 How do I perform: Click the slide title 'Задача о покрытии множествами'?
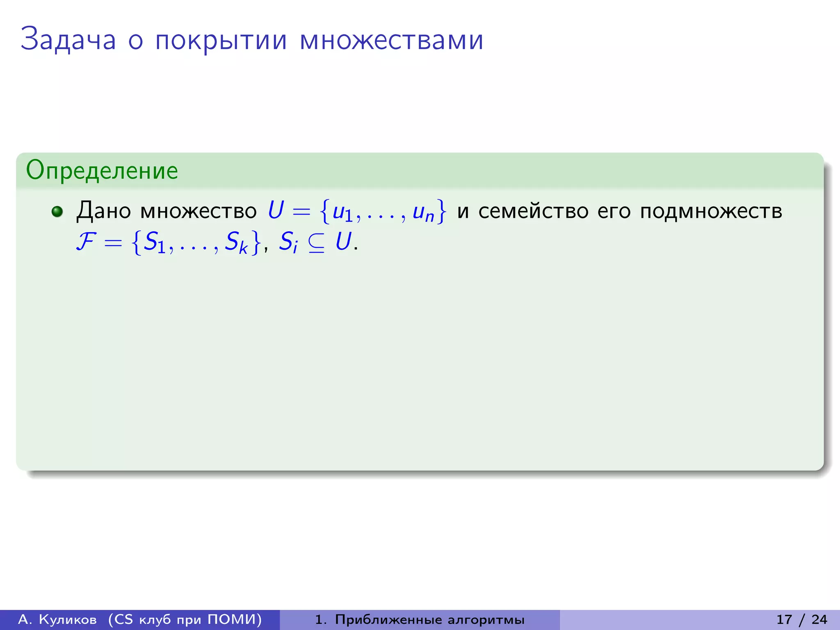point(252,40)
